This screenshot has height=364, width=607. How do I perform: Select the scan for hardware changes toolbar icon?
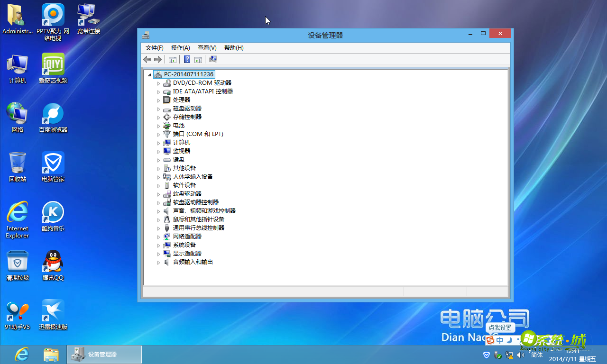pos(212,59)
